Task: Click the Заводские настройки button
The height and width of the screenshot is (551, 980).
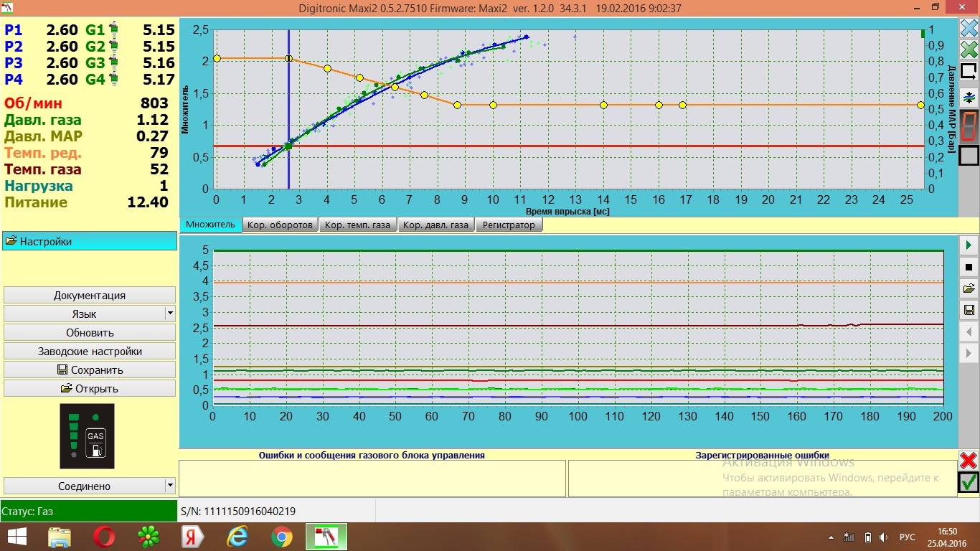Action: click(x=90, y=352)
